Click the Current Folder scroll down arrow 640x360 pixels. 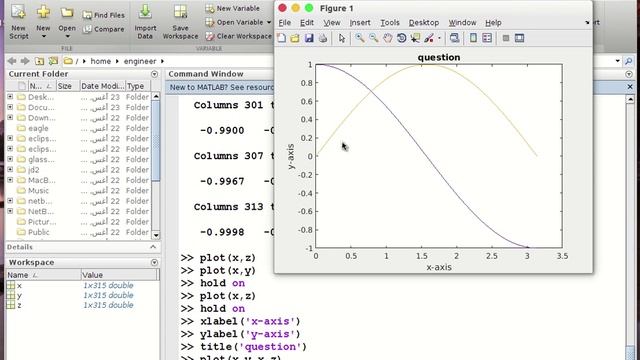pos(156,235)
